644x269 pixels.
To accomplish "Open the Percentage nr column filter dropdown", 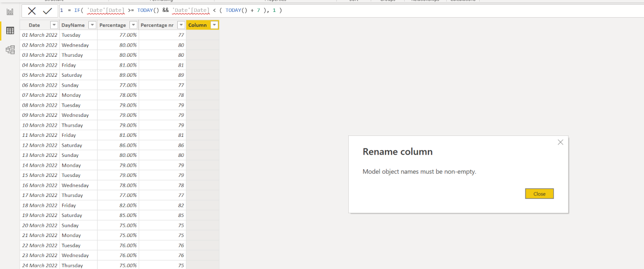I will click(181, 25).
